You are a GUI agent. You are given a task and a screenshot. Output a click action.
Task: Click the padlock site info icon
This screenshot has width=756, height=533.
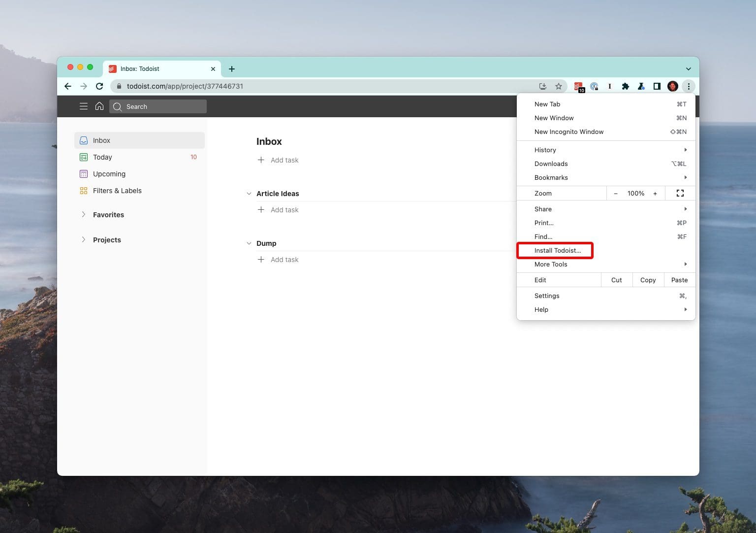(119, 86)
